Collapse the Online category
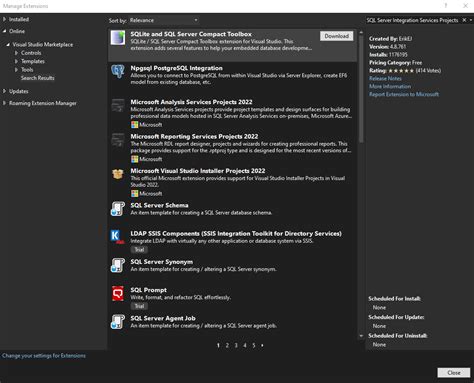Image resolution: width=474 pixels, height=383 pixels. tap(4, 31)
